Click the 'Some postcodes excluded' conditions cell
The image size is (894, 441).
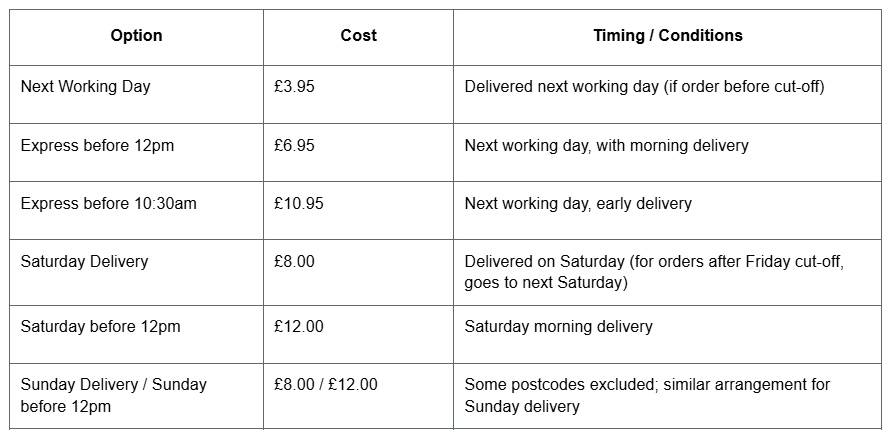647,395
